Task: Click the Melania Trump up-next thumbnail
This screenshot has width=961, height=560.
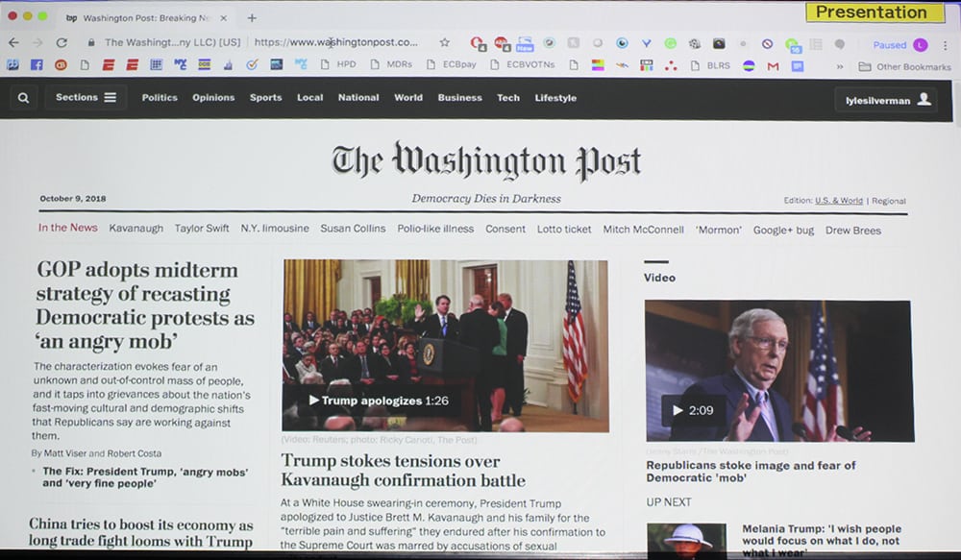Action: pyautogui.click(x=686, y=541)
